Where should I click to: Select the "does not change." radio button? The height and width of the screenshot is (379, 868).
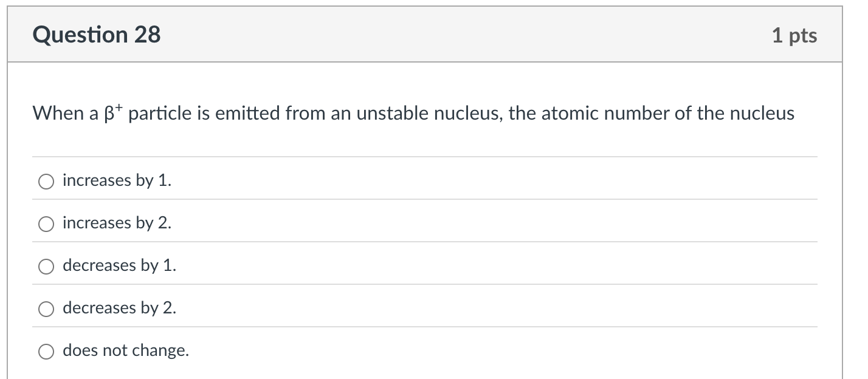coord(46,351)
